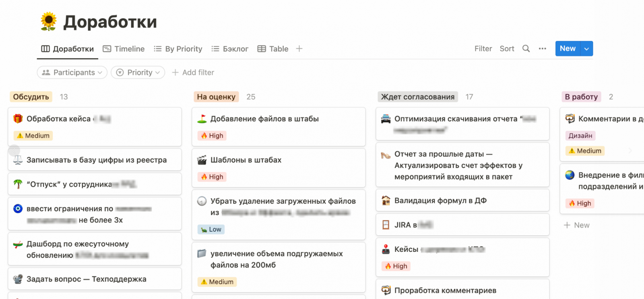Expand the Priority filter dropdown

coord(138,73)
